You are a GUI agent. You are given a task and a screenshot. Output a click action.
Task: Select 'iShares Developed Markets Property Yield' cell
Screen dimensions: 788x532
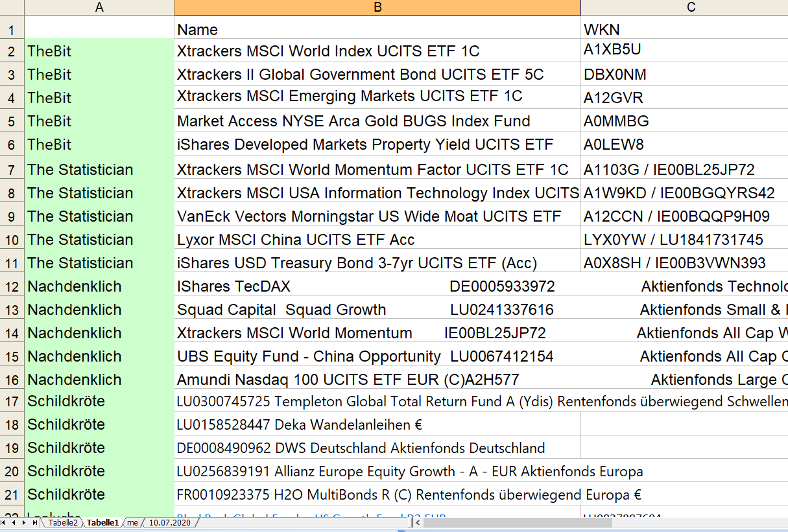[377, 144]
